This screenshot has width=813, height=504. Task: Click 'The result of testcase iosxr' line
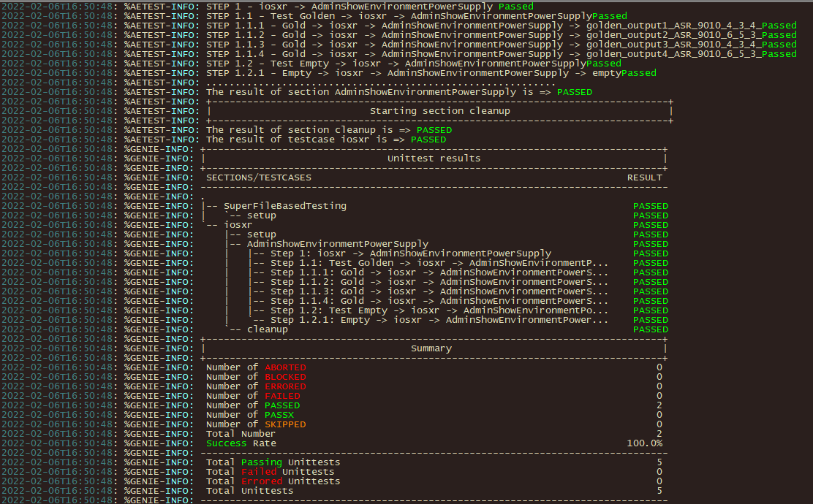click(325, 140)
